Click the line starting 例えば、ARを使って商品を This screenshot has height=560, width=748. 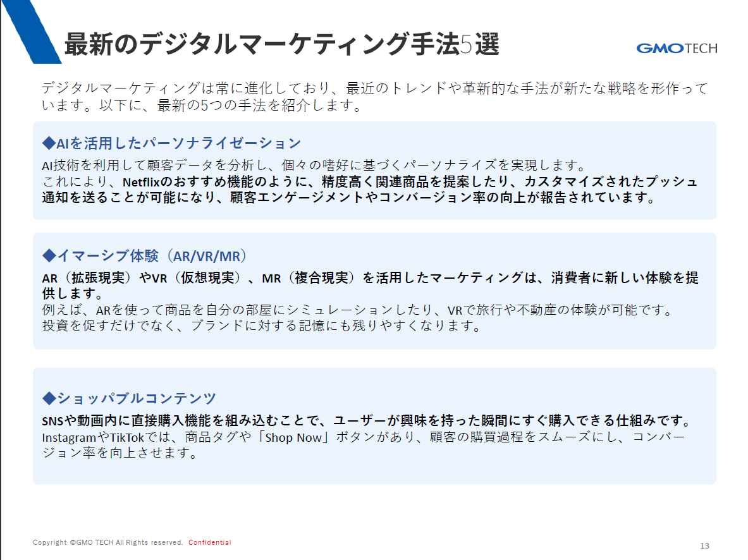pos(358,310)
